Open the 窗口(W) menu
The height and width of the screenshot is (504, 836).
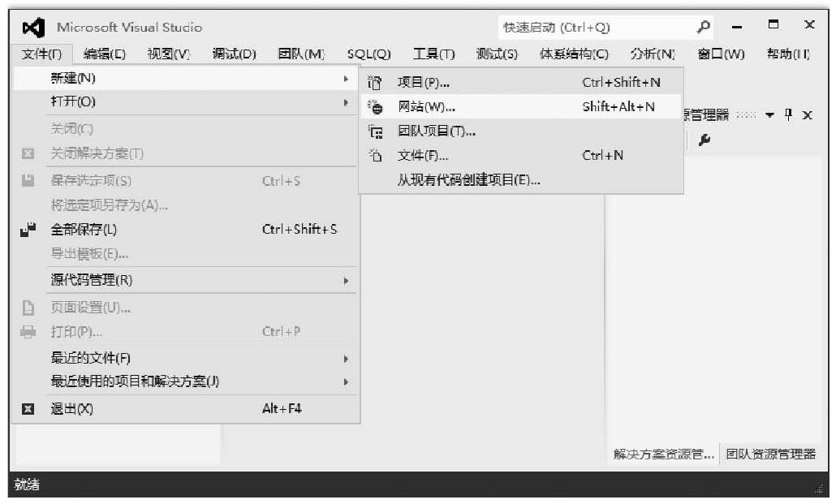pos(721,54)
